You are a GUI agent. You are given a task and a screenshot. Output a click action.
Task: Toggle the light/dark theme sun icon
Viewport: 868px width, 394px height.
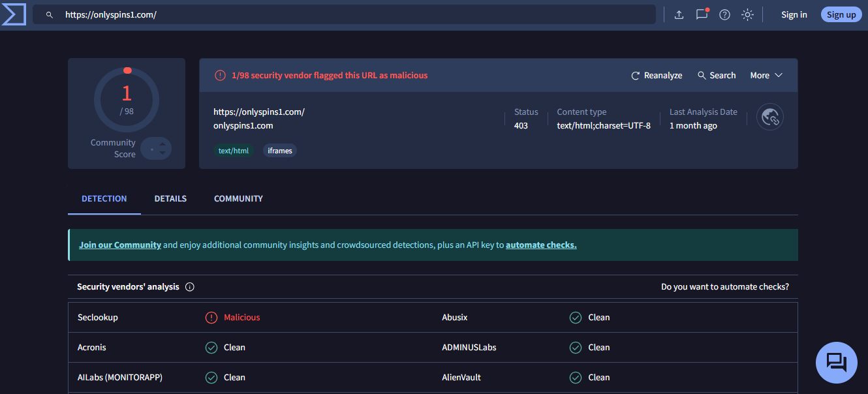point(747,15)
